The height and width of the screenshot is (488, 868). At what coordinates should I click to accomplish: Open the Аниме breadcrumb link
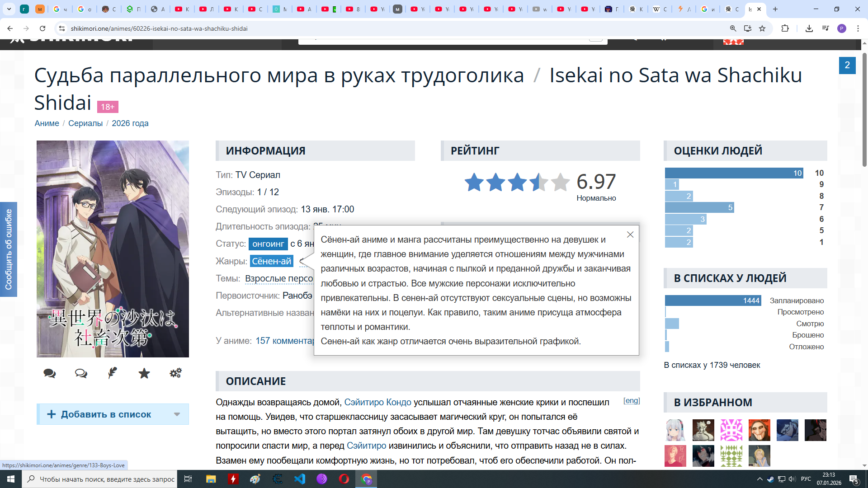tap(47, 123)
